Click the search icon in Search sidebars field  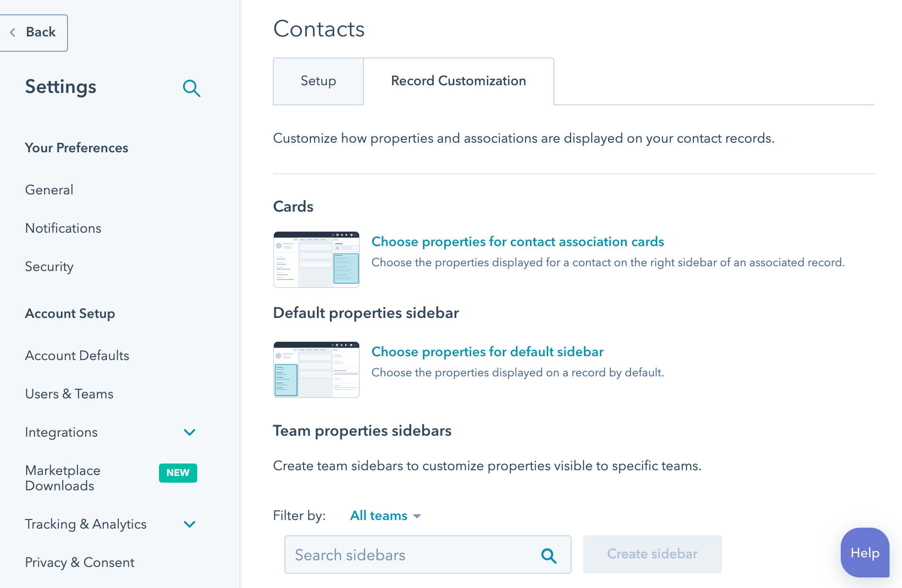pos(549,555)
